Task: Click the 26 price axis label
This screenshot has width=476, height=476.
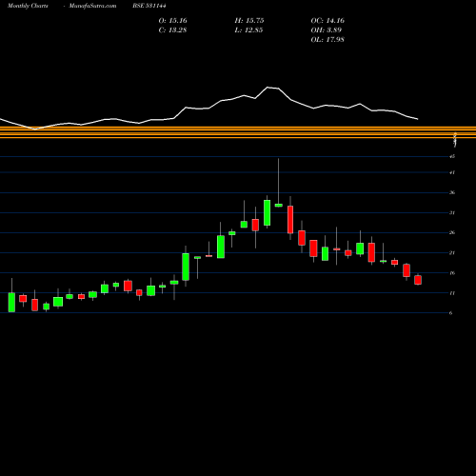Action: coord(452,232)
